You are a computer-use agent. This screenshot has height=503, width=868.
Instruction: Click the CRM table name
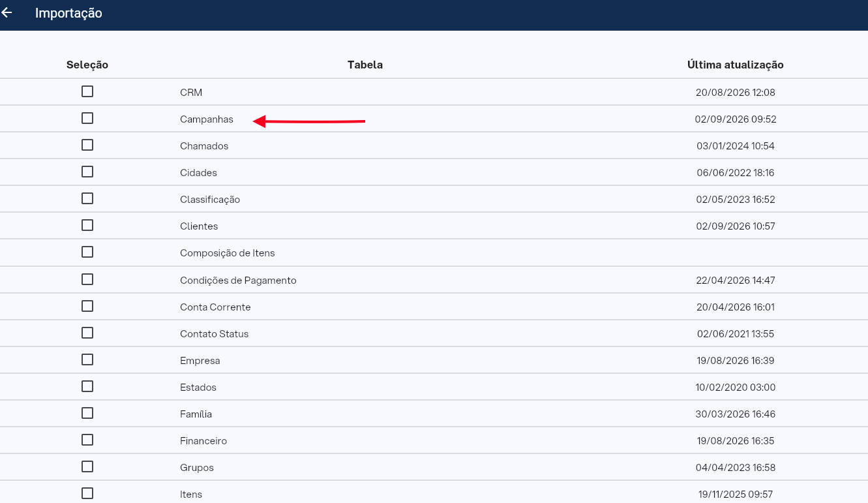(191, 93)
